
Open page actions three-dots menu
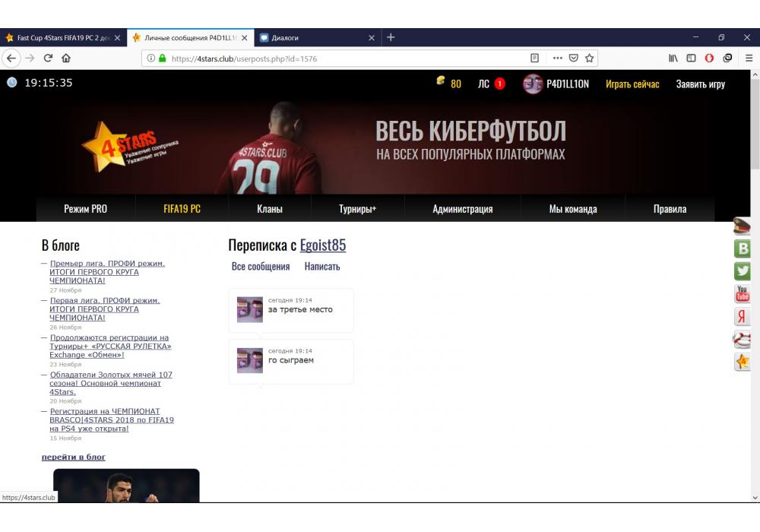coord(557,59)
